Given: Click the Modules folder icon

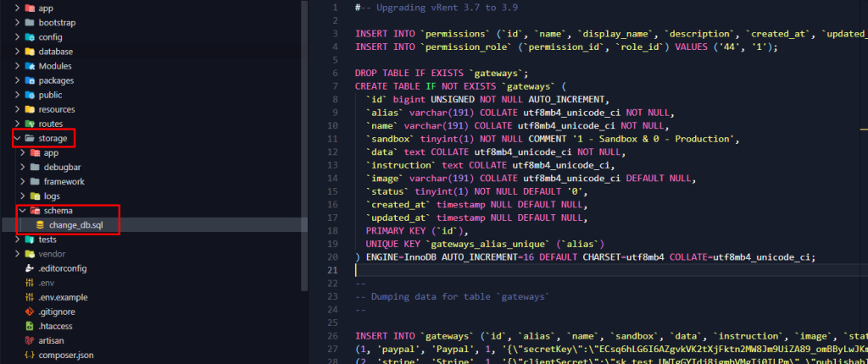Looking at the screenshot, I should (x=30, y=66).
